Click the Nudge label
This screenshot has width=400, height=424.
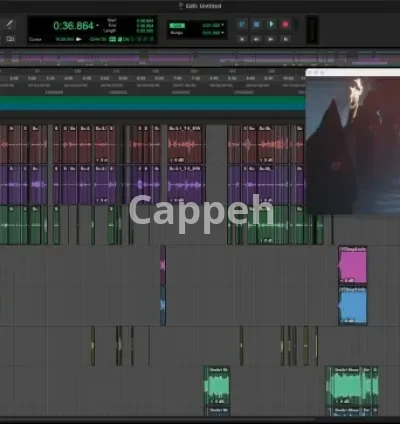[177, 33]
